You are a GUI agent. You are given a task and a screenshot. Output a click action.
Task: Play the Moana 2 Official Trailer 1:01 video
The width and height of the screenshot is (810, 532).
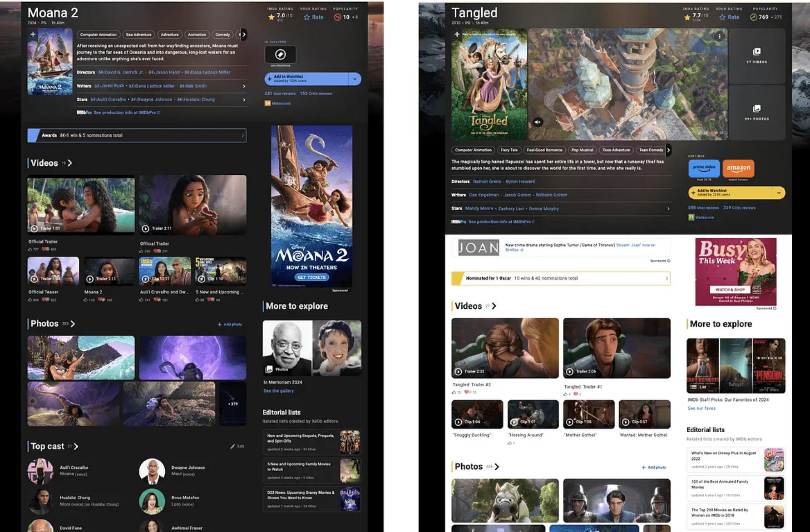click(81, 205)
